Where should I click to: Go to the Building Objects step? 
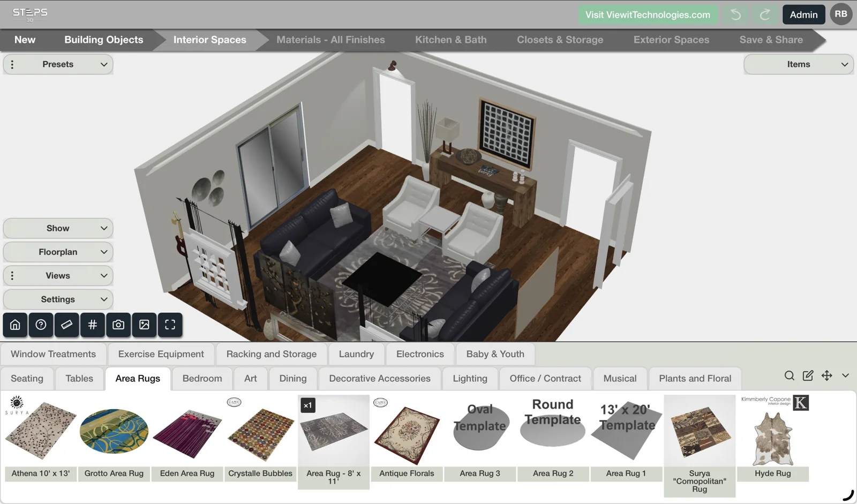[x=104, y=40]
